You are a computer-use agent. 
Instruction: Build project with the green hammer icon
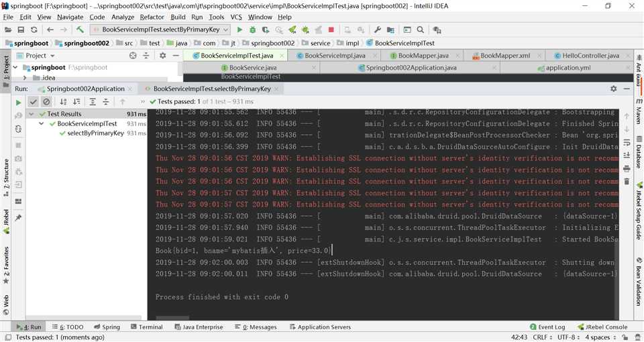point(80,30)
